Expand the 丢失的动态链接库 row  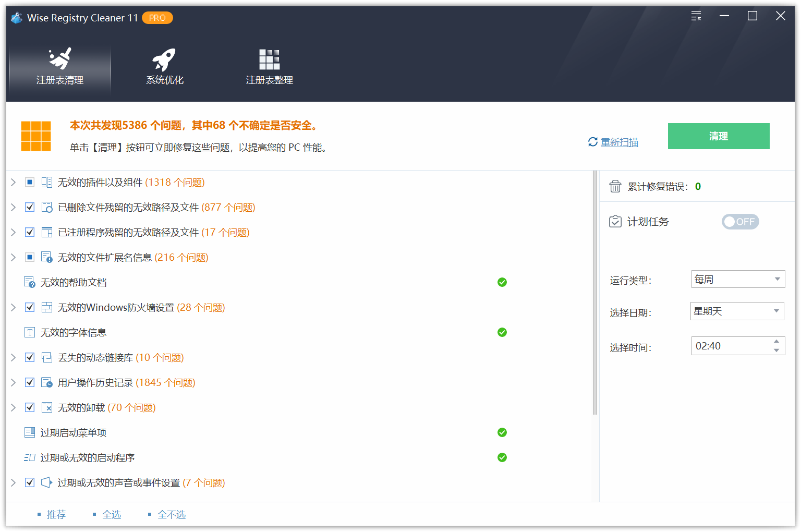pyautogui.click(x=14, y=357)
